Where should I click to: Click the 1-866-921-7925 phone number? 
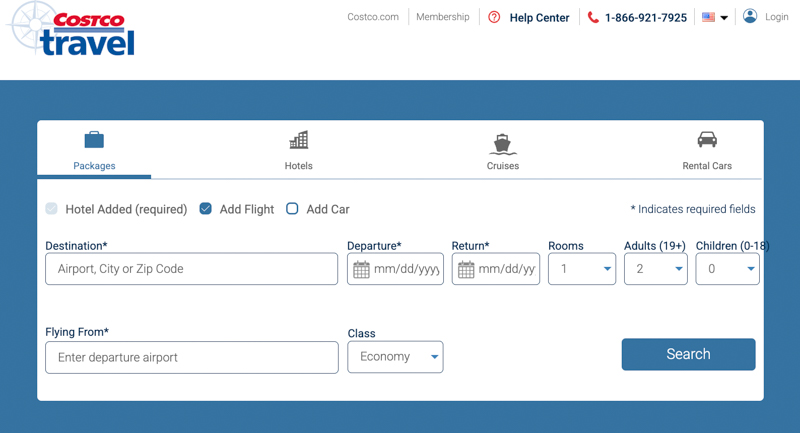646,18
